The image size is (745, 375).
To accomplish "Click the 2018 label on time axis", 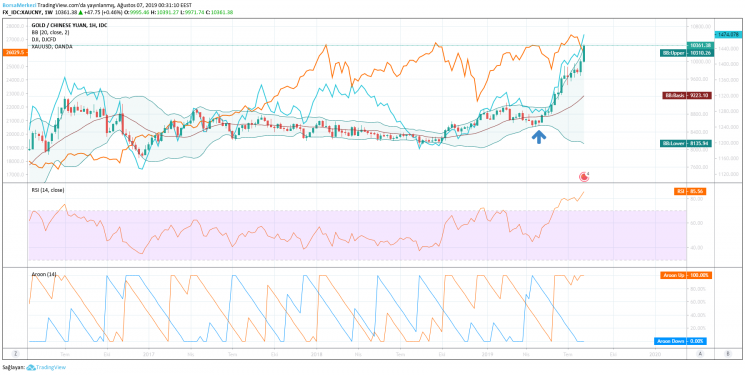I will [x=316, y=354].
